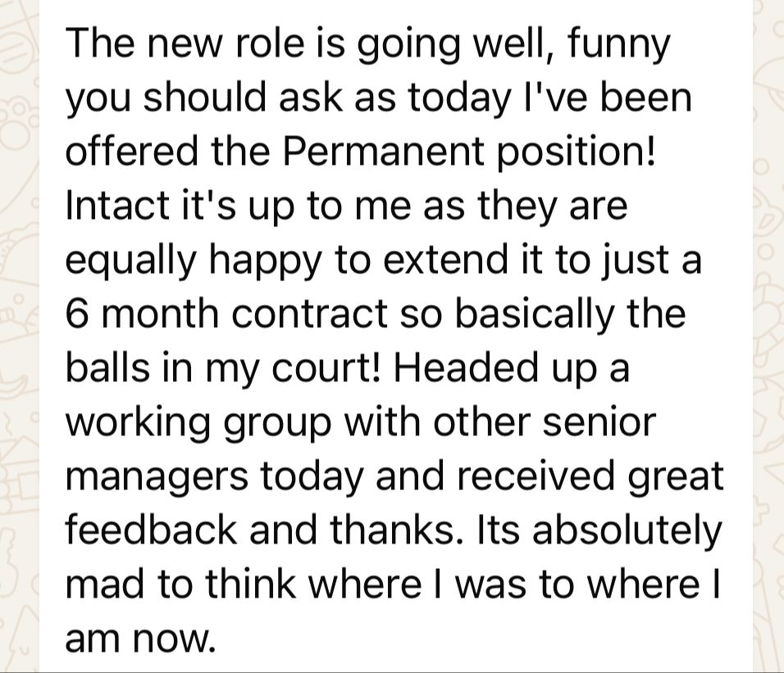Click the word "feedback" in the message
This screenshot has width=784, height=673.
(151, 530)
